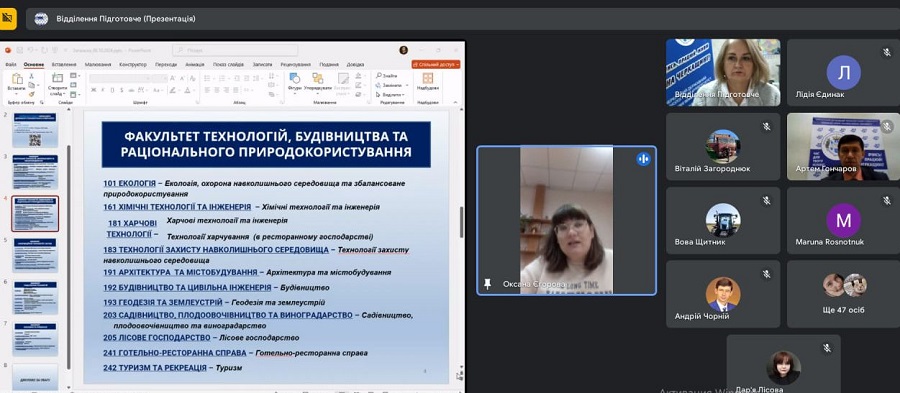The width and height of the screenshot is (900, 393).
Task: Click the pin icon on Оксана Єгорова's video
Action: click(487, 284)
